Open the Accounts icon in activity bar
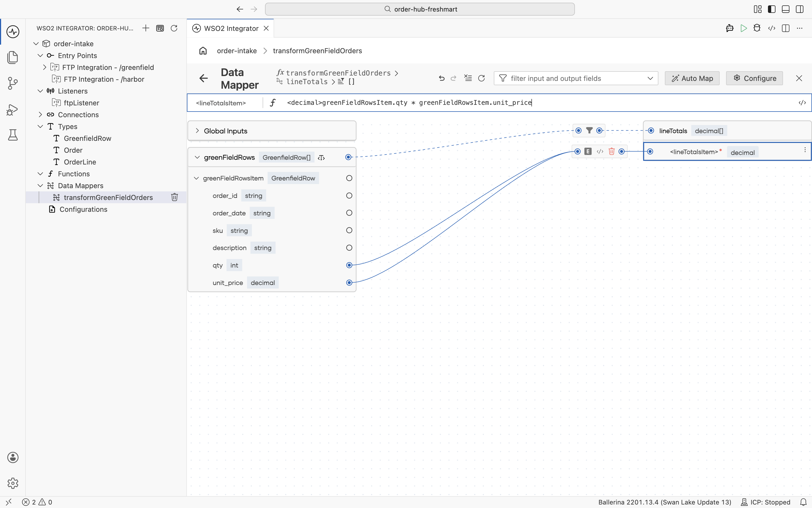Image resolution: width=812 pixels, height=508 pixels. (13, 457)
